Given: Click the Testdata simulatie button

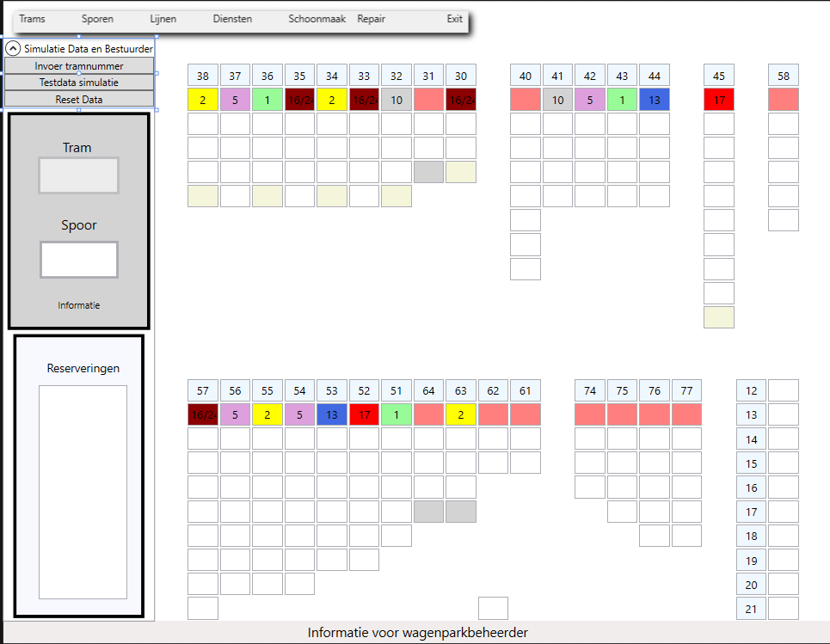Looking at the screenshot, I should click(79, 83).
